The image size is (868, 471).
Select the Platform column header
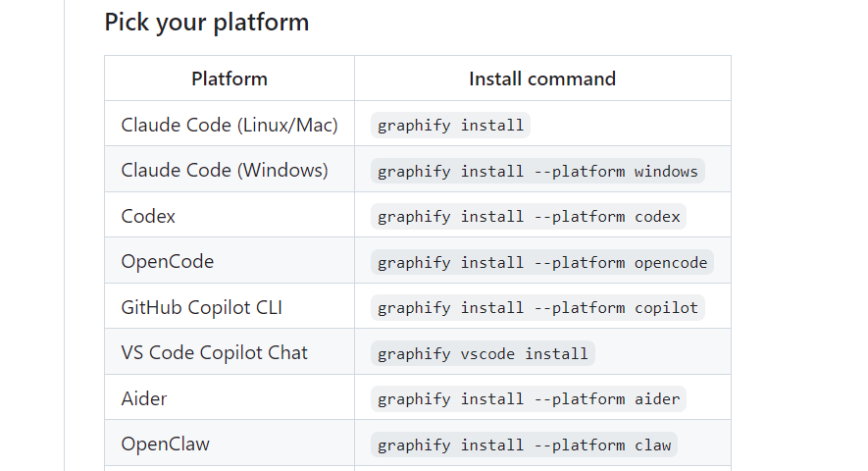(x=230, y=78)
